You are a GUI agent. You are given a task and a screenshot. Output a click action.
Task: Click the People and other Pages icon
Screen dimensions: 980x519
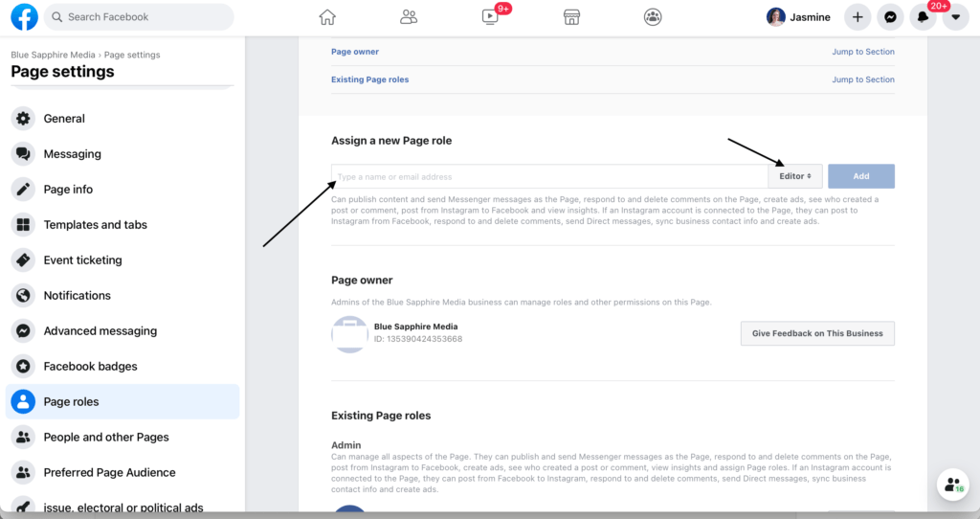pos(23,437)
